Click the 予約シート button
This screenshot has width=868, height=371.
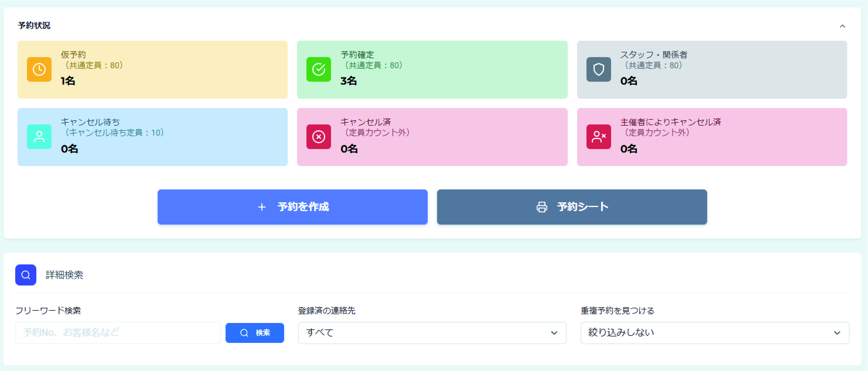[572, 207]
